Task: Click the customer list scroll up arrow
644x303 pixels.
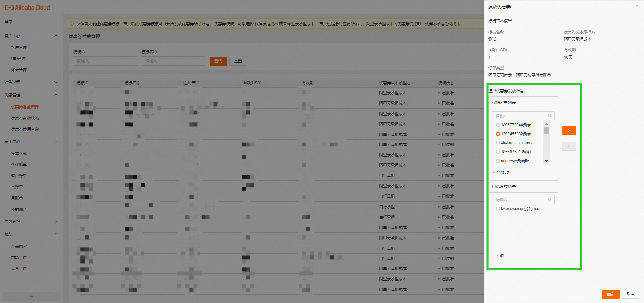Action: 546,124
